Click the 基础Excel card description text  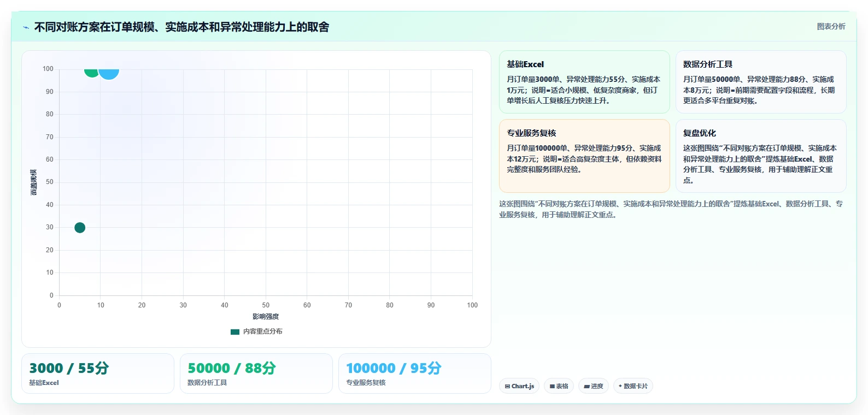(x=584, y=90)
